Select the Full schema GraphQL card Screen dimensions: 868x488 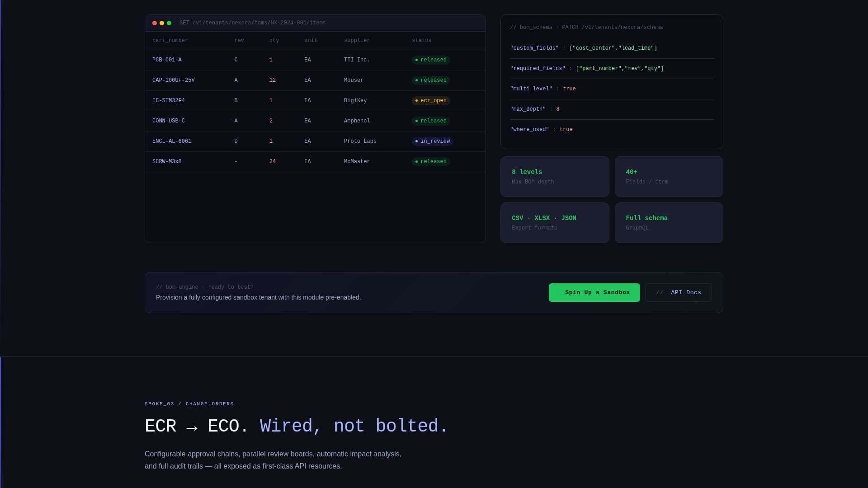[x=668, y=223]
